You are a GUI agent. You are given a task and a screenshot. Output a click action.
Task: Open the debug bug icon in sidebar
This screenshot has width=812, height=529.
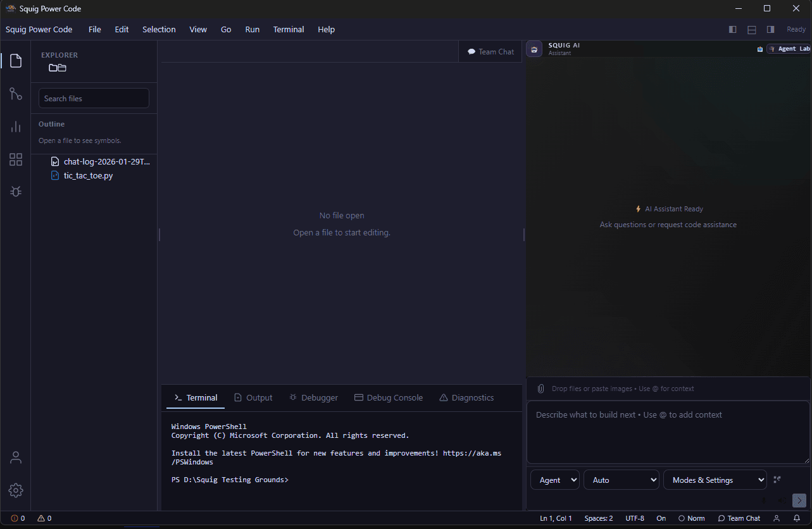pos(16,191)
